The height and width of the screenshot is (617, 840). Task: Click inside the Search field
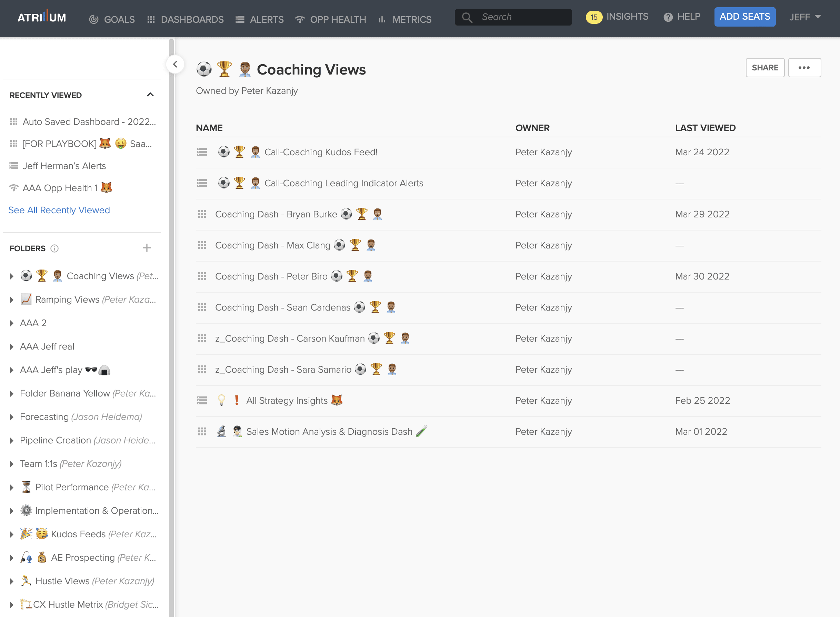(x=513, y=17)
